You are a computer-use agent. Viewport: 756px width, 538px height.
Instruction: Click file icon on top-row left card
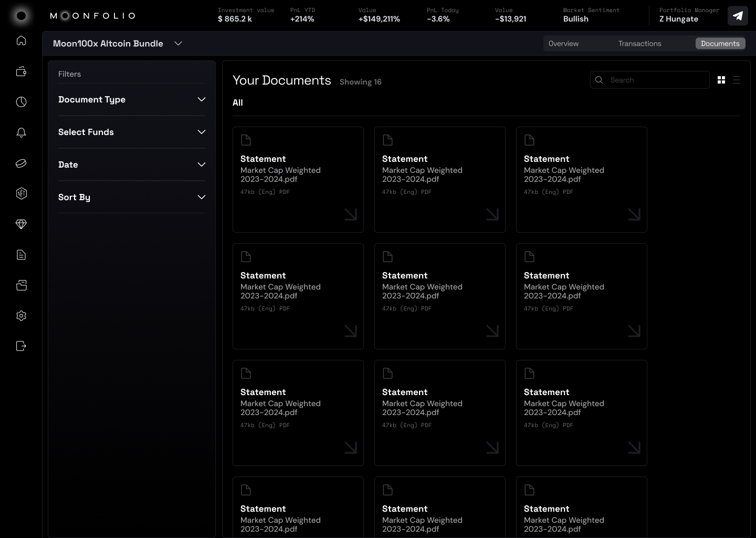[246, 140]
